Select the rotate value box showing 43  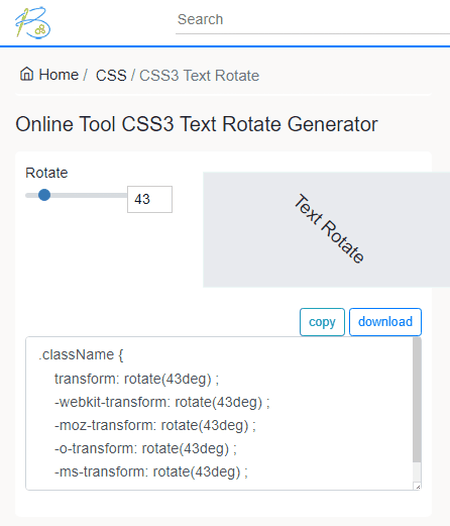click(150, 199)
